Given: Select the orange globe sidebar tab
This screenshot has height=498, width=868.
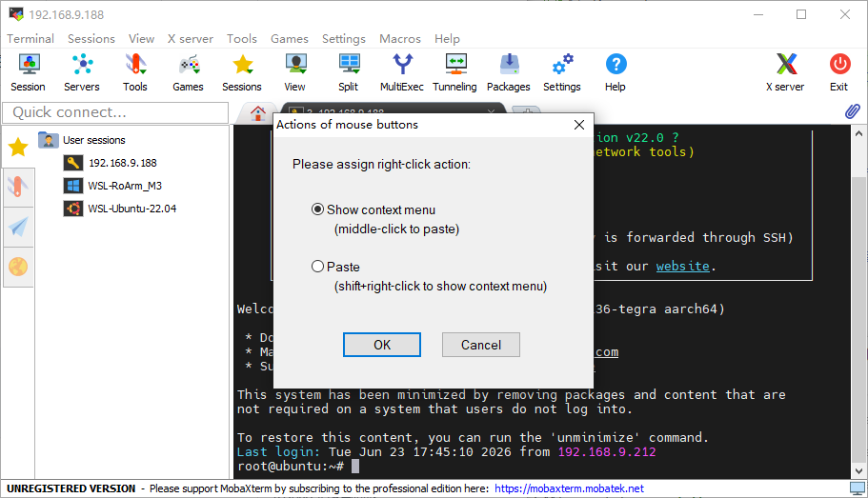Looking at the screenshot, I should coord(18,267).
